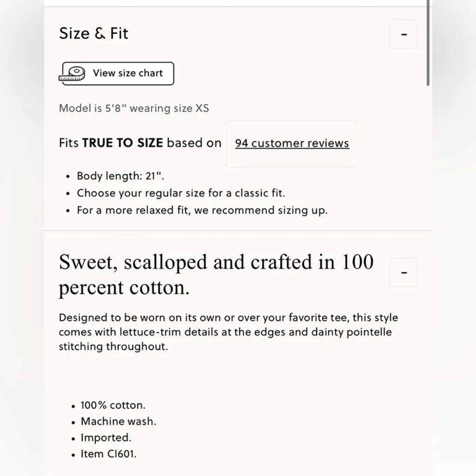Click the customer reviews bordered box

(x=291, y=143)
